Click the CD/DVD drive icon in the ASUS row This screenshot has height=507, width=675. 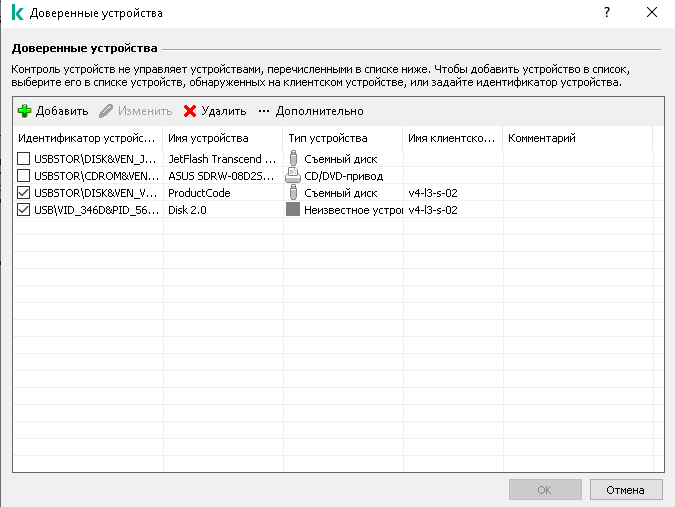coord(293,175)
